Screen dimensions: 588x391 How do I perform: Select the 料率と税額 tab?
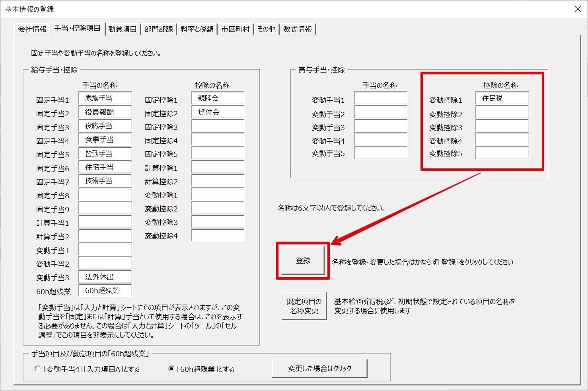pos(197,29)
